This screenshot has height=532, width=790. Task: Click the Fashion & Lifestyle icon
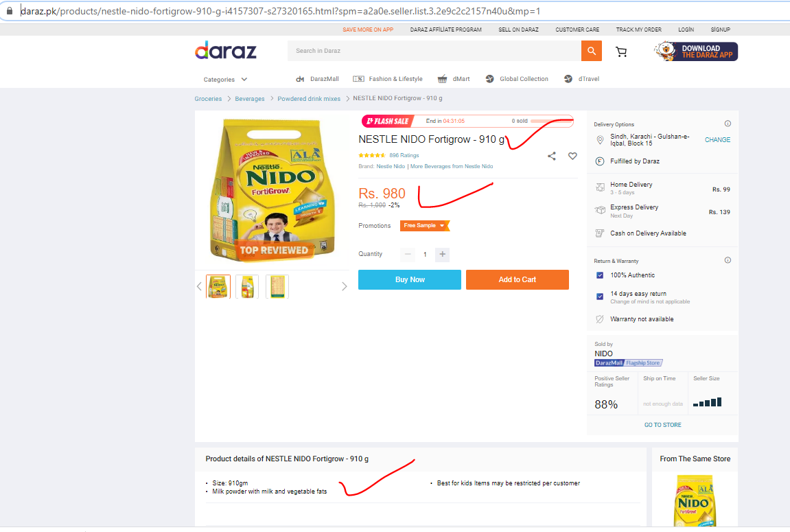click(359, 79)
